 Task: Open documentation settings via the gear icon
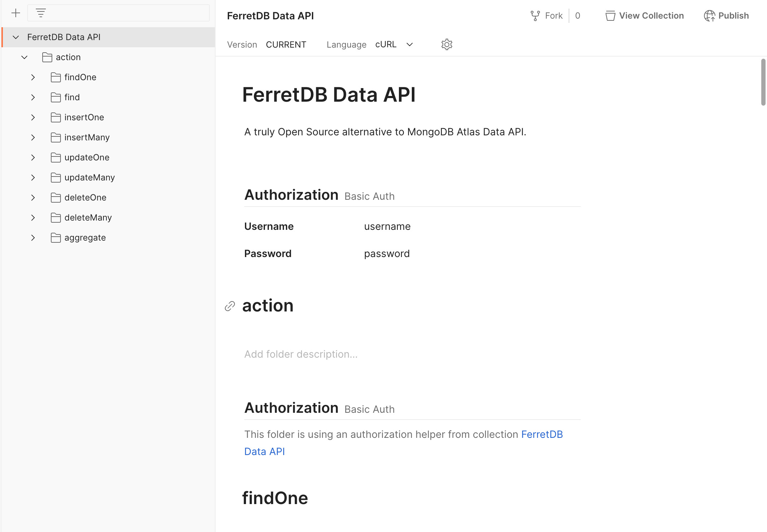point(446,44)
